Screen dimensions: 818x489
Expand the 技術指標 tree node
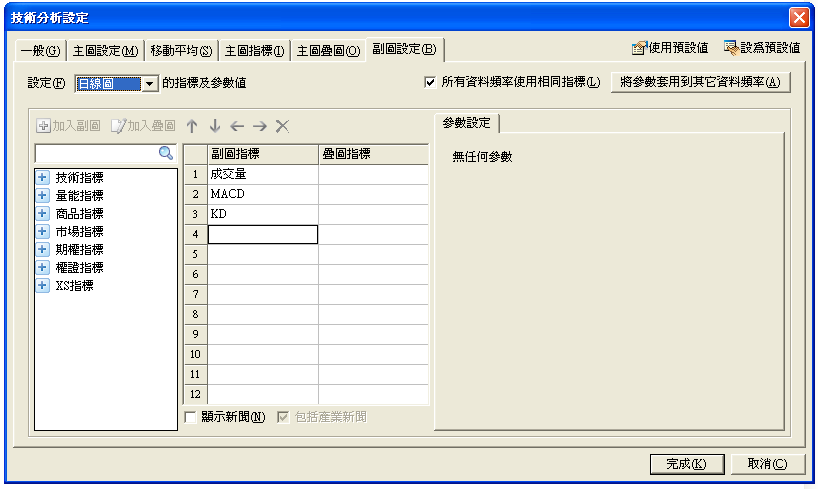click(43, 177)
